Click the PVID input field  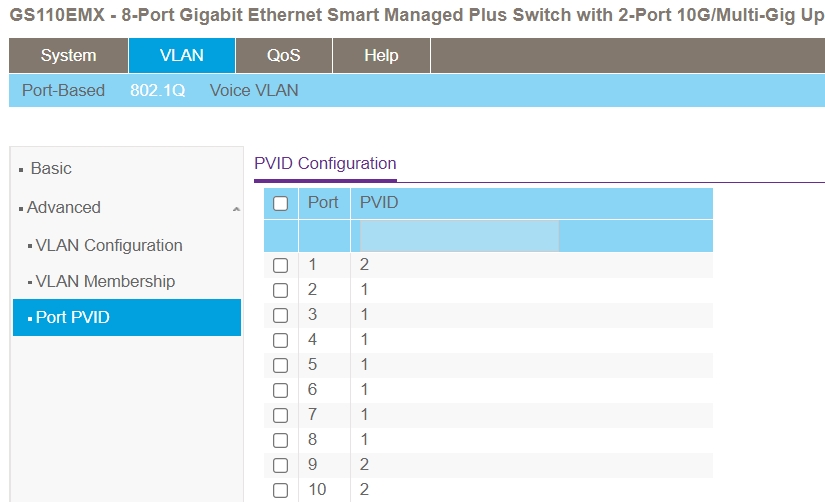[x=459, y=236]
